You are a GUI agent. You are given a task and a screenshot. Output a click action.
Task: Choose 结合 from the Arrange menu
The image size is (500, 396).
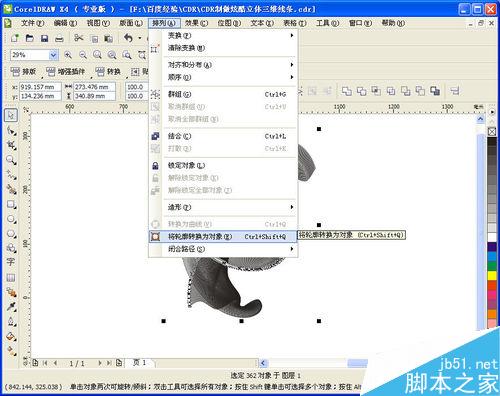[223, 136]
